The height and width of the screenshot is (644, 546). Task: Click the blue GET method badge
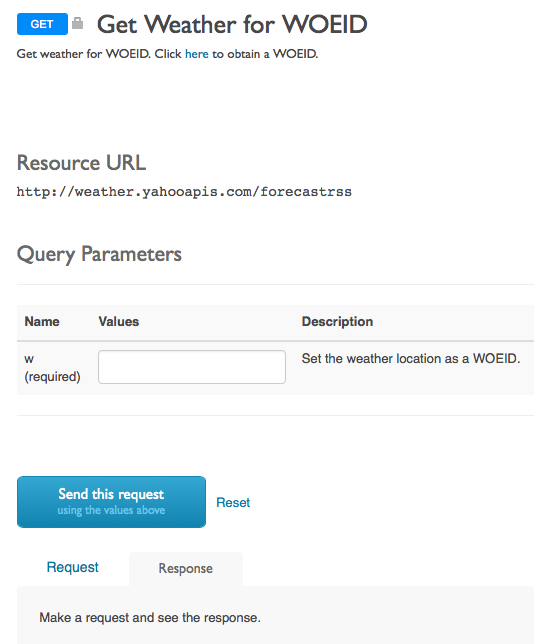(42, 24)
